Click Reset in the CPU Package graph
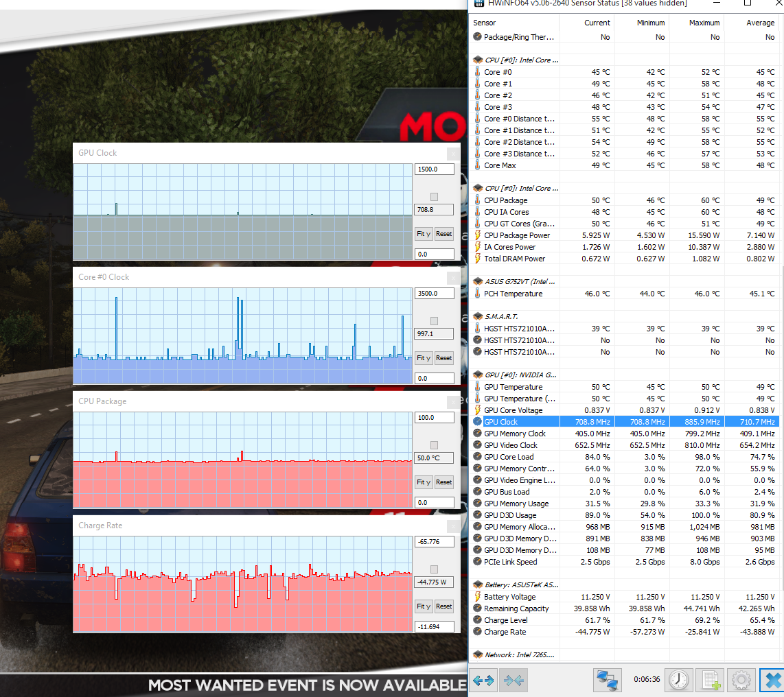784x697 pixels. point(444,482)
